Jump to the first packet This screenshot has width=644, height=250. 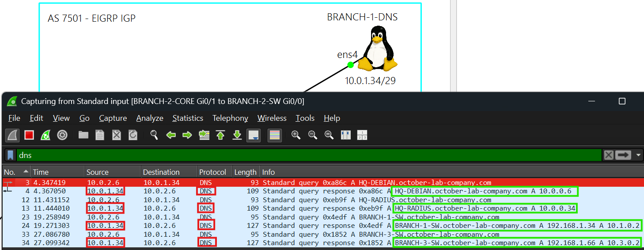(x=220, y=135)
